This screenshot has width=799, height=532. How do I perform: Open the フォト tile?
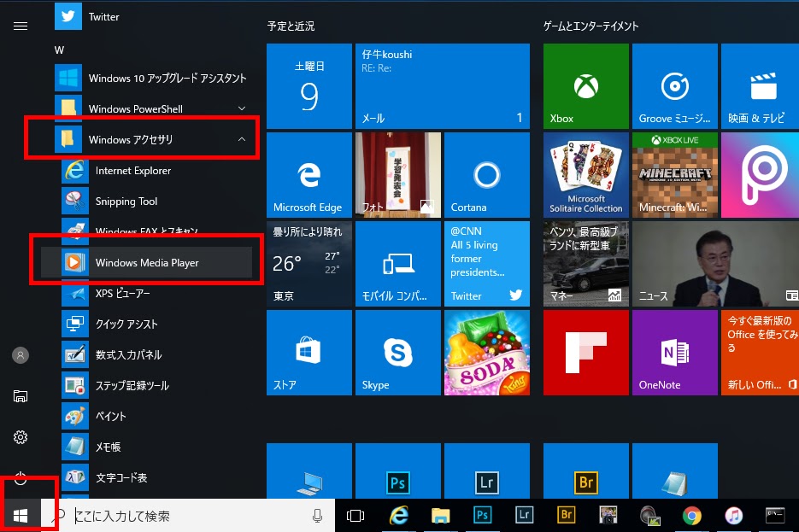(x=398, y=175)
